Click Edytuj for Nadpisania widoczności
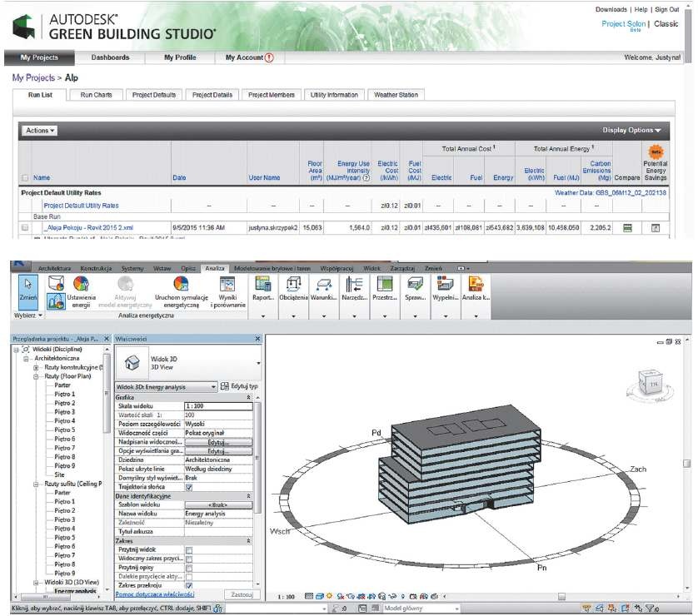This screenshot has width=698, height=616. (x=218, y=443)
